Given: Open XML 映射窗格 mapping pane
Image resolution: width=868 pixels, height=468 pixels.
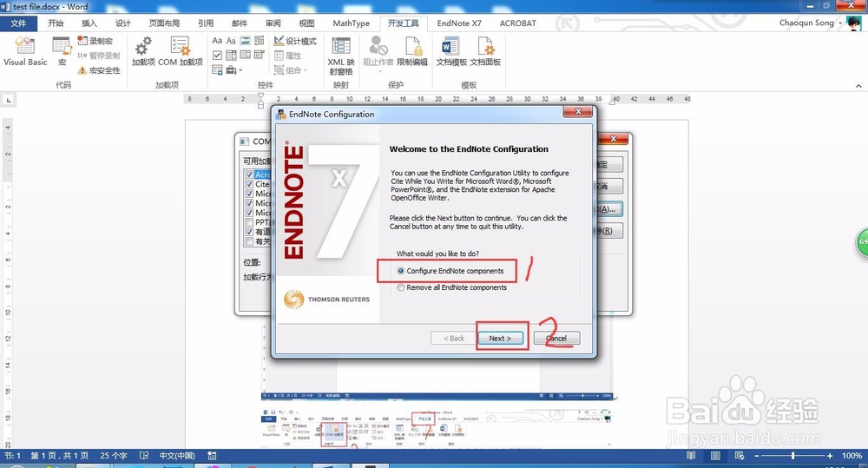Looking at the screenshot, I should pyautogui.click(x=341, y=56).
